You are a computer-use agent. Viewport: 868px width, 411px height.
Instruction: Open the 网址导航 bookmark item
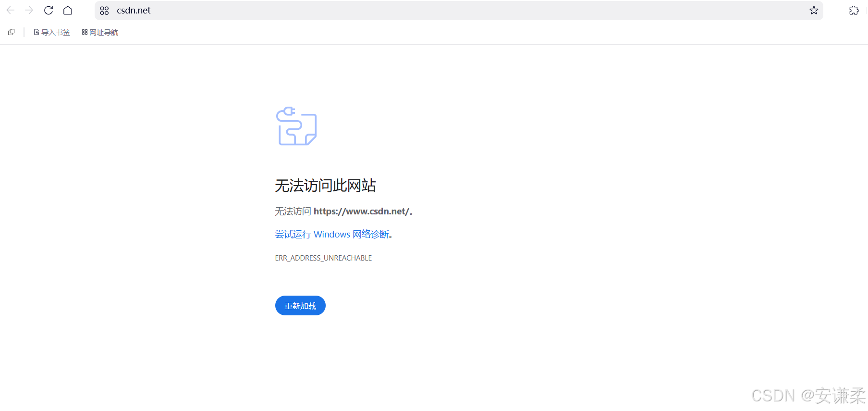(x=100, y=32)
